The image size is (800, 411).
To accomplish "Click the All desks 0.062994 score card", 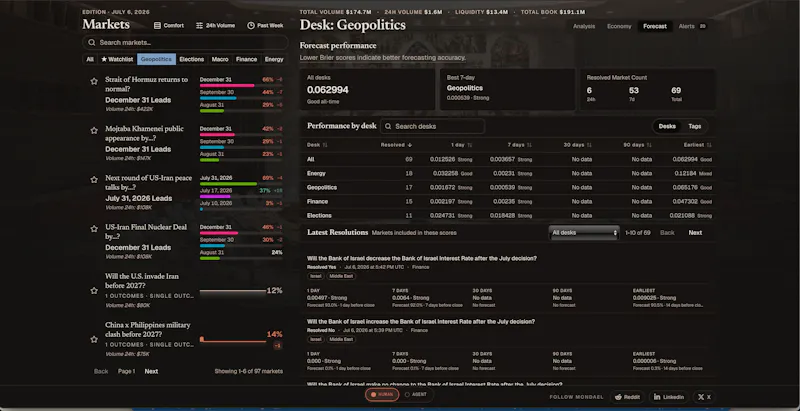I will pos(367,89).
